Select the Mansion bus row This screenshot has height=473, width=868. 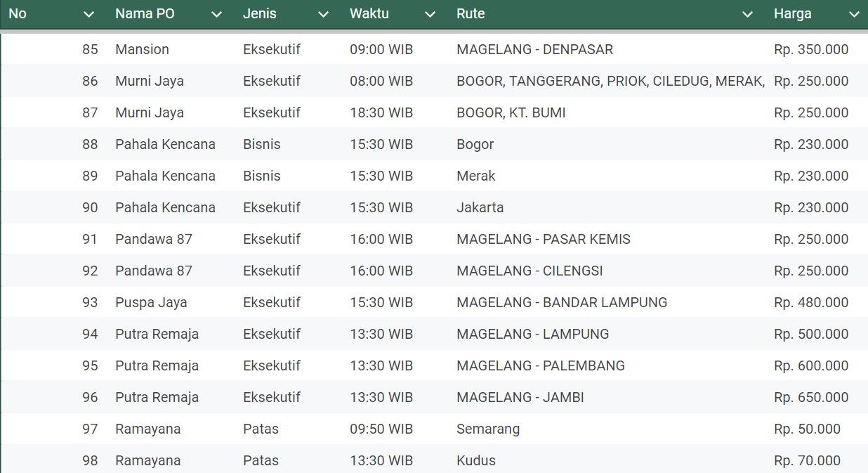click(281, 49)
